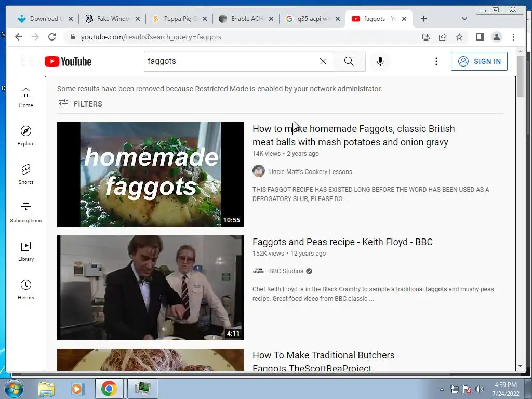532x399 pixels.
Task: Open BBC Studios channel avatar
Action: [259, 271]
